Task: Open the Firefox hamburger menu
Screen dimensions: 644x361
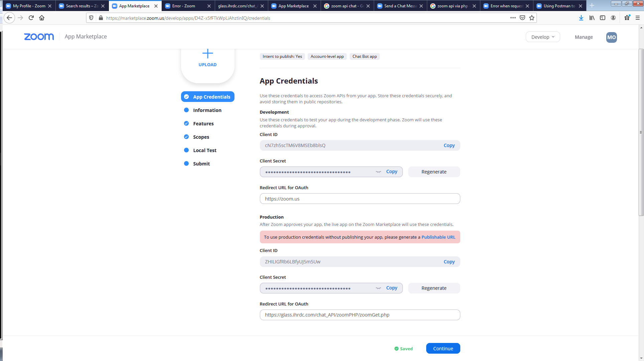Action: [637, 18]
